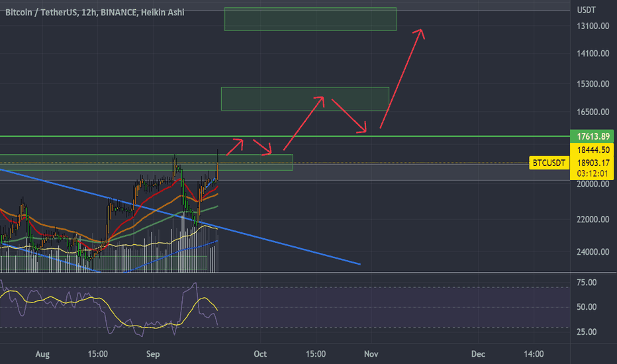Screen dimensions: 617x364
Task: Click the 50.00 indicator scale label
Action: [587, 307]
